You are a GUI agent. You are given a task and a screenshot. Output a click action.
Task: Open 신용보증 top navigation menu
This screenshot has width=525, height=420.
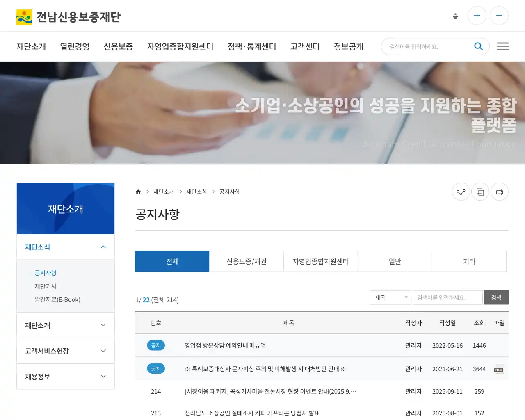[x=118, y=46]
